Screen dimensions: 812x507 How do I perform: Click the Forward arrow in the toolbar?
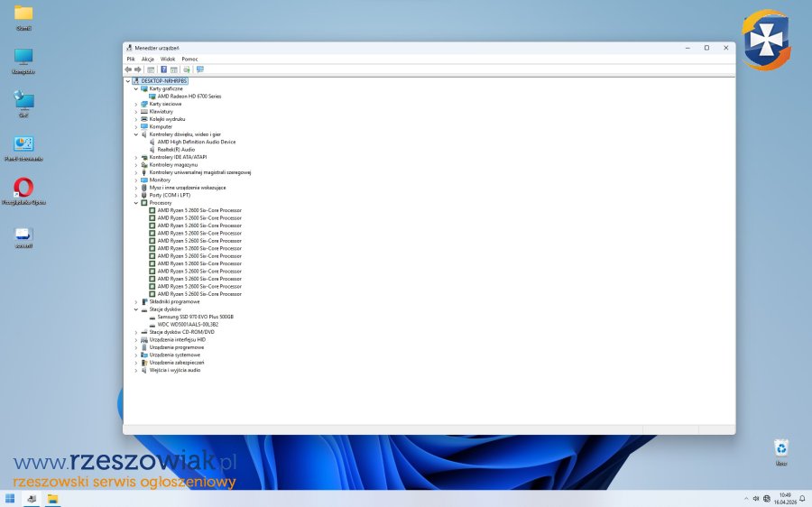(x=137, y=69)
